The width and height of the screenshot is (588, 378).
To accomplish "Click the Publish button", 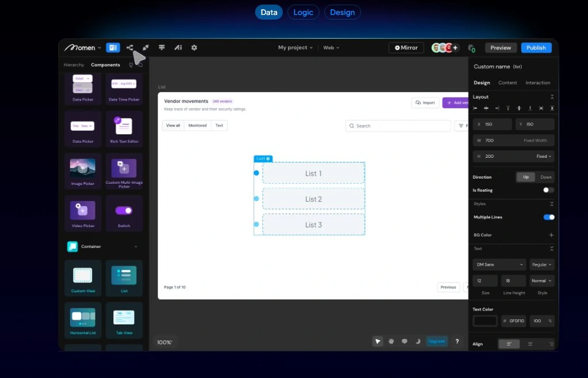I will tap(536, 48).
